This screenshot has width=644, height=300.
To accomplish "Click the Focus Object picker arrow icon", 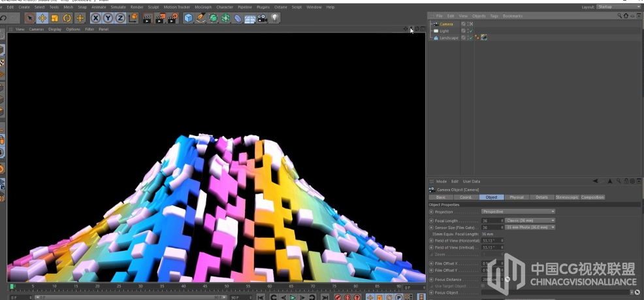I will pyautogui.click(x=637, y=292).
